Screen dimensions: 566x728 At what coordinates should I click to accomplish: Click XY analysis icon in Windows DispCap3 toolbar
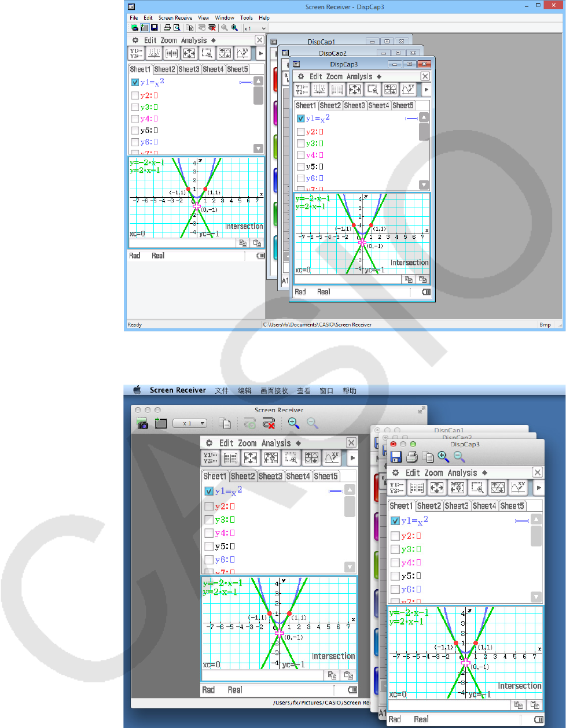409,90
